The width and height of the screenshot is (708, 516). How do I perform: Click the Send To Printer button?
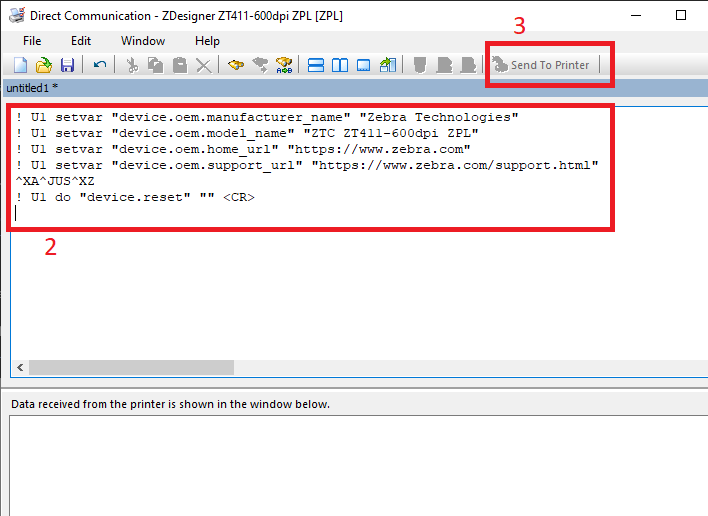[541, 65]
